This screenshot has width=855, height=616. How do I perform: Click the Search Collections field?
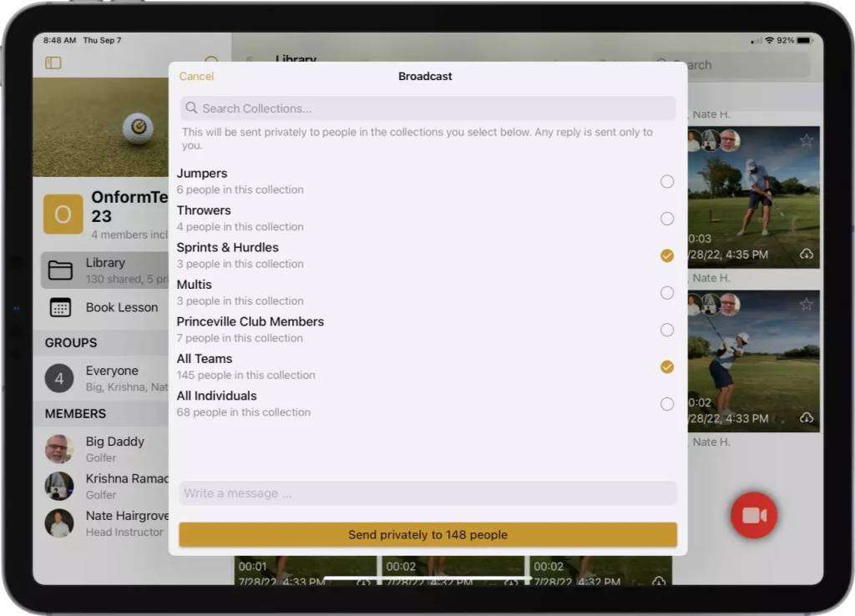point(428,109)
